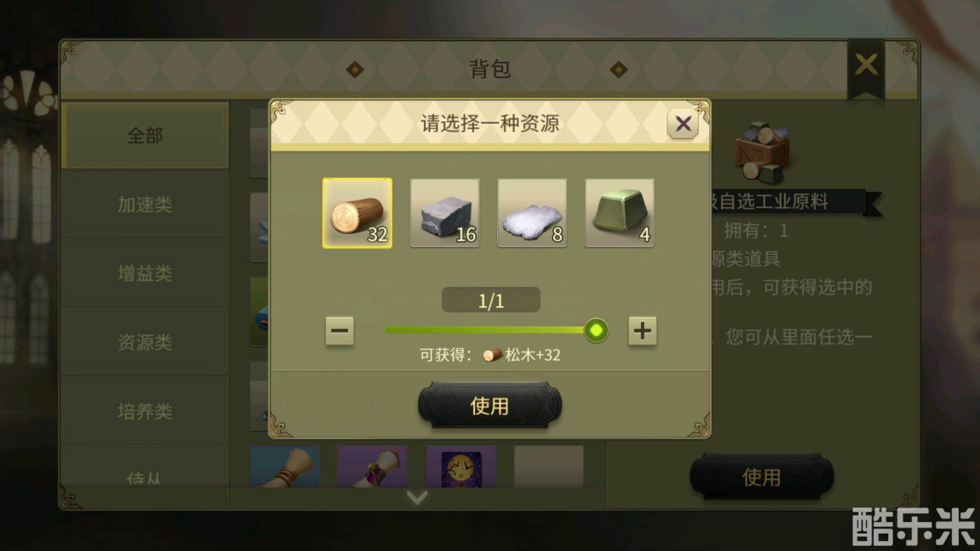The image size is (980, 551).
Task: Open the 培养类 category tab
Action: point(145,411)
